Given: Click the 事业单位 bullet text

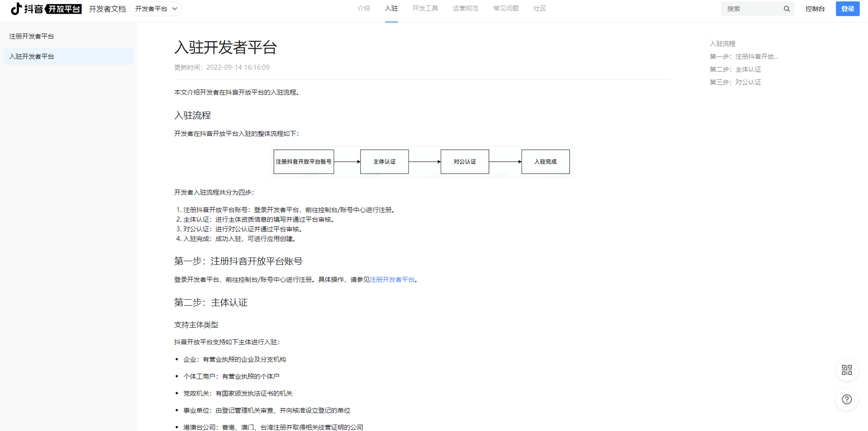Looking at the screenshot, I should click(267, 410).
